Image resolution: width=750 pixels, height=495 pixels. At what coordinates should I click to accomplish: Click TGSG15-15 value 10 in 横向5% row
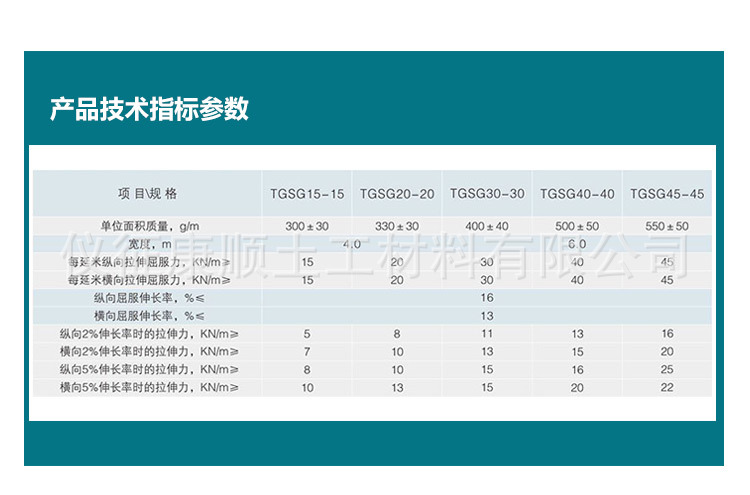click(308, 388)
